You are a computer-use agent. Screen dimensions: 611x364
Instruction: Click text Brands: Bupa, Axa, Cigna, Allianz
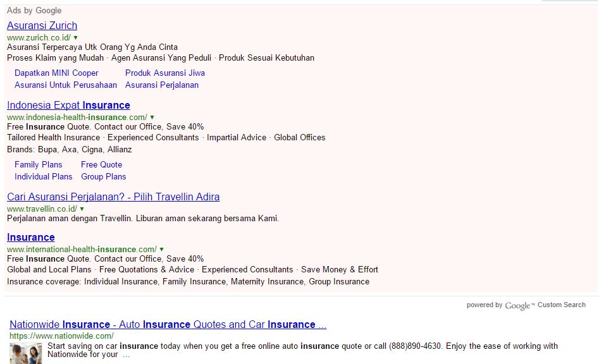click(x=70, y=150)
